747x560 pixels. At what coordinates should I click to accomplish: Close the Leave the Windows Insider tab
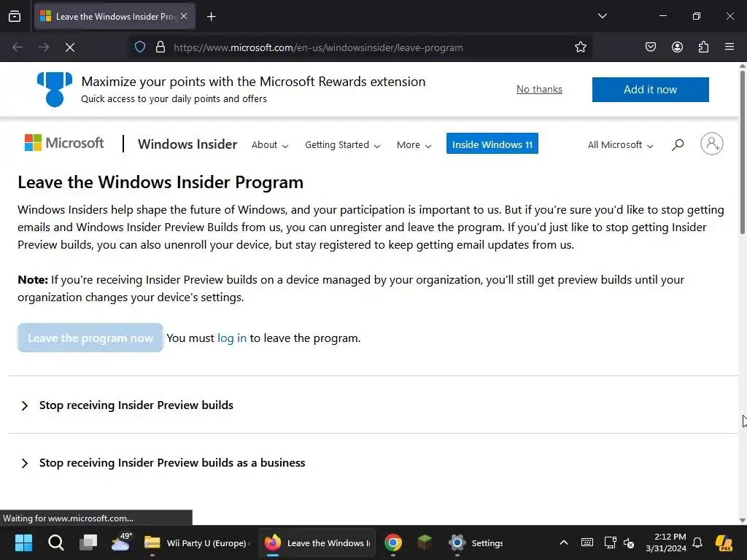[184, 16]
